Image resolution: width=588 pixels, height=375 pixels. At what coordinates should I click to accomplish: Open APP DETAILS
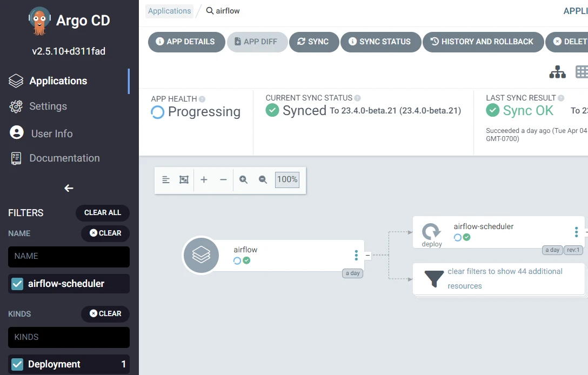pyautogui.click(x=186, y=42)
